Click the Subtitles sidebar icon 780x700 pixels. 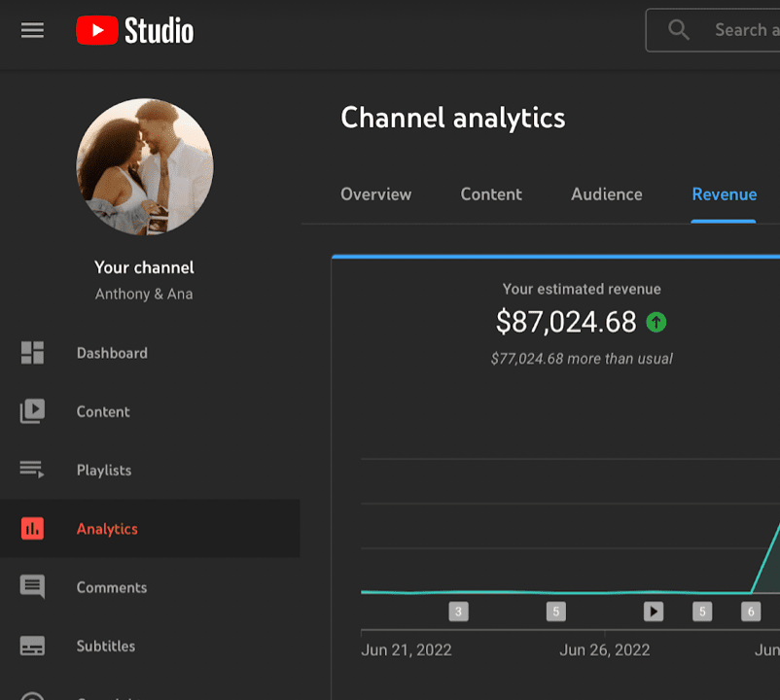(x=32, y=646)
